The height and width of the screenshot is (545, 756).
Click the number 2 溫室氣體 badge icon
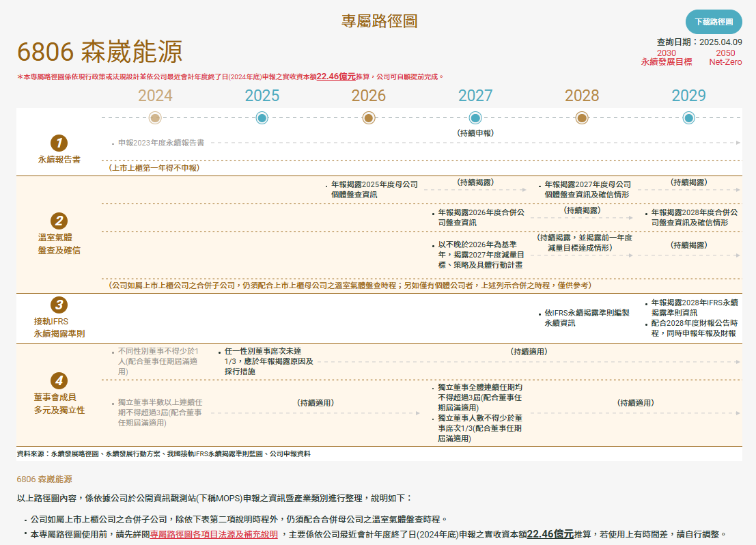tap(59, 221)
